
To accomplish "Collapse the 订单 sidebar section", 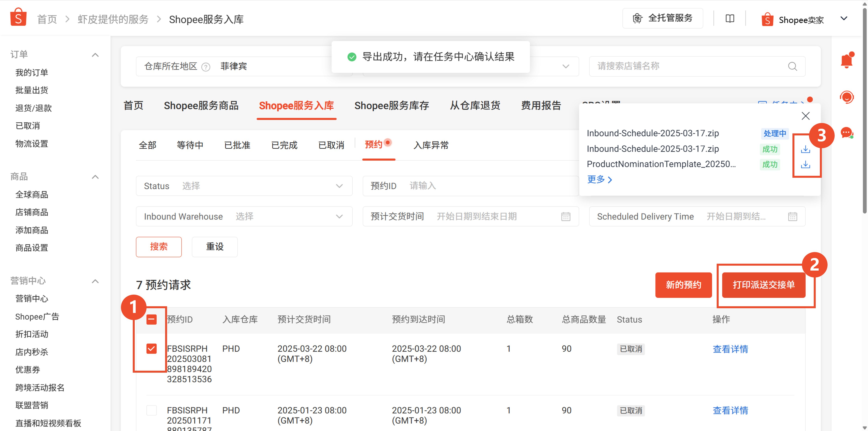I will 95,55.
